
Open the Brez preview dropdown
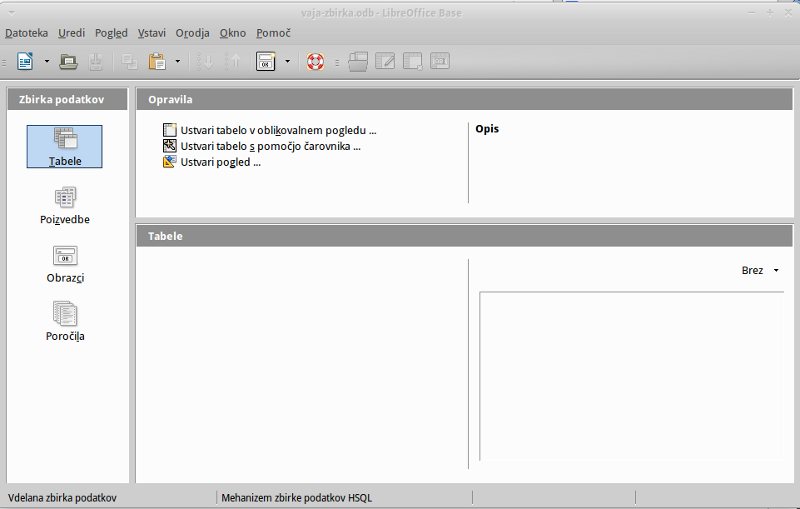click(760, 270)
